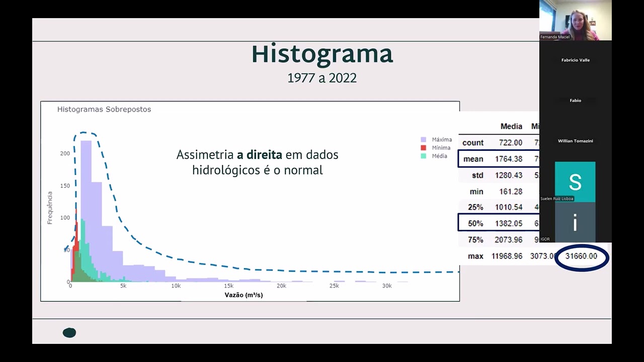Select Suelen Ruiz Lisboa avatar tile
Viewport: 644px width, 362px height.
pos(575,182)
